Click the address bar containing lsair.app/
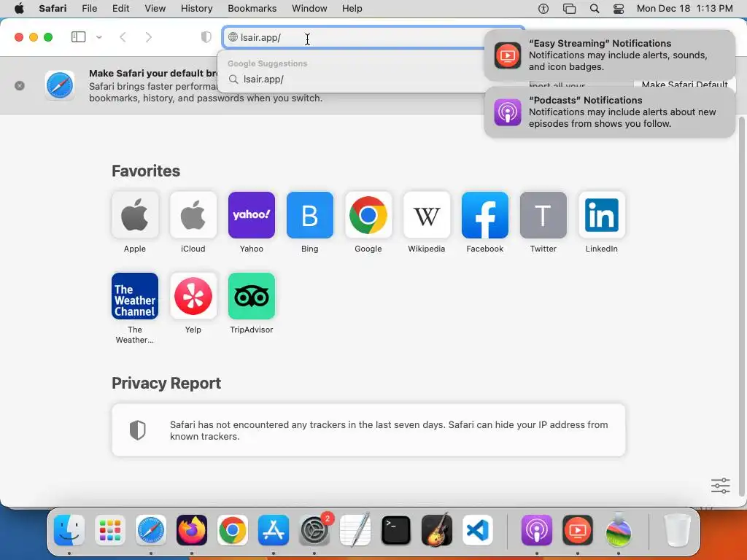 click(x=373, y=38)
